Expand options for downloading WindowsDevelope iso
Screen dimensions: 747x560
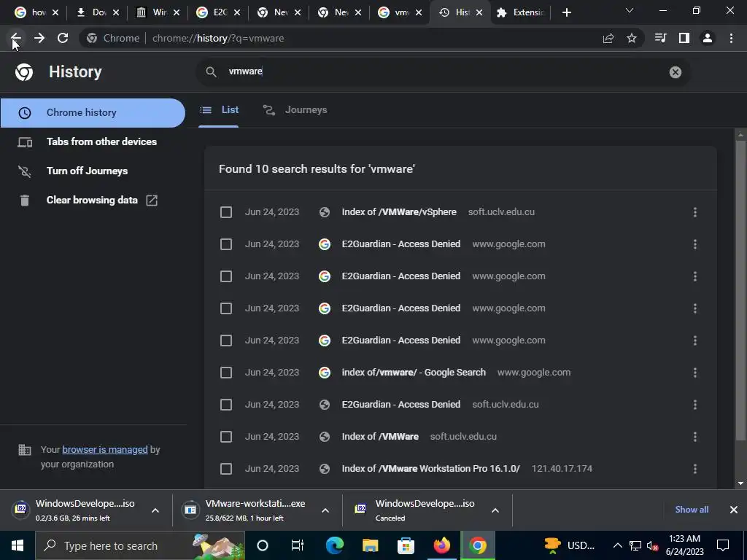[155, 510]
